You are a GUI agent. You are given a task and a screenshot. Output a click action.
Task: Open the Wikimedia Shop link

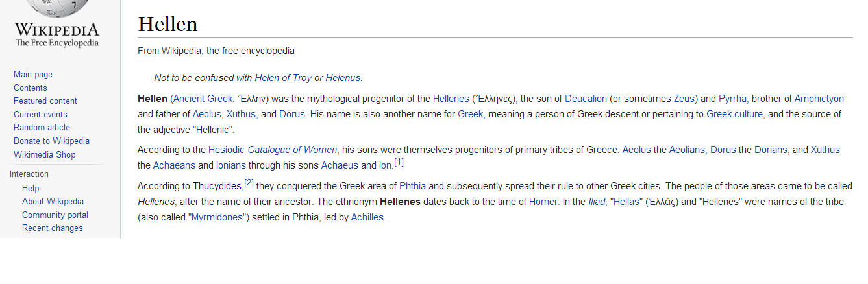(x=44, y=155)
